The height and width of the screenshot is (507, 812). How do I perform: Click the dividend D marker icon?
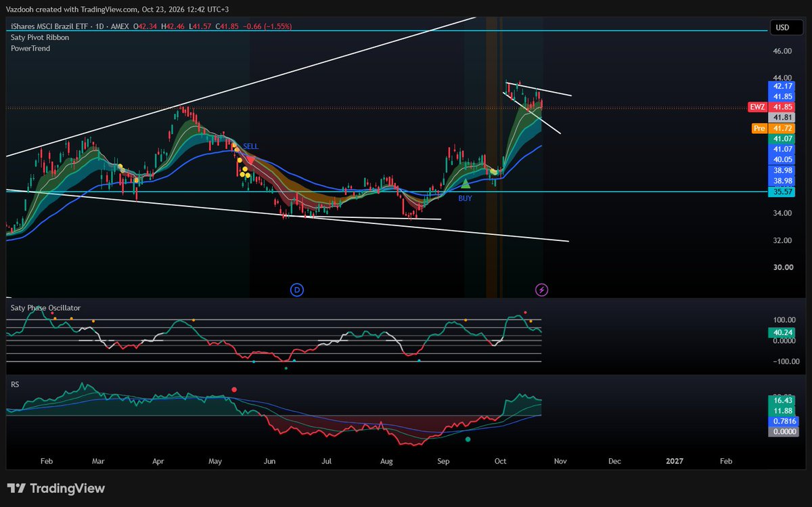tap(297, 290)
